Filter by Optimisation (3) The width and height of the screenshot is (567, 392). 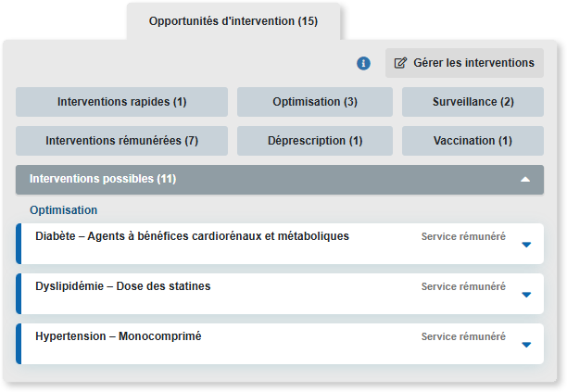tap(315, 102)
